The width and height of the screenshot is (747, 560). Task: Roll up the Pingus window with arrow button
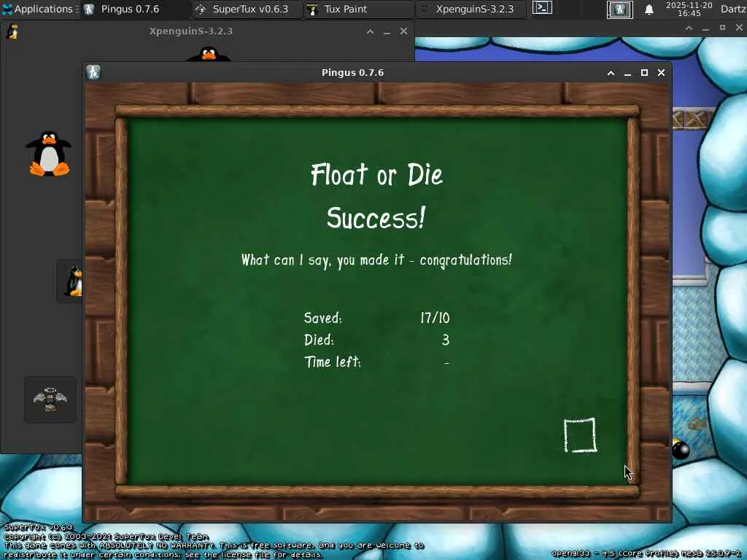(611, 73)
